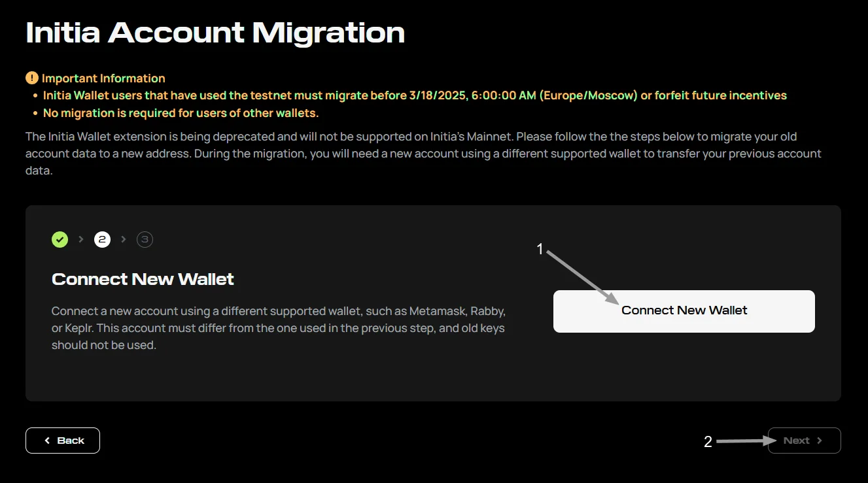Click "No migration is required" notice line

pyautogui.click(x=181, y=113)
